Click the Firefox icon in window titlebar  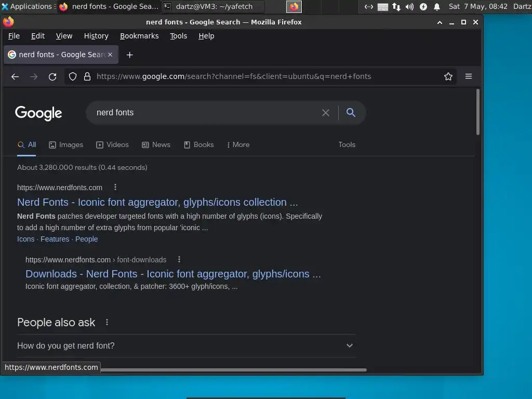coord(8,22)
